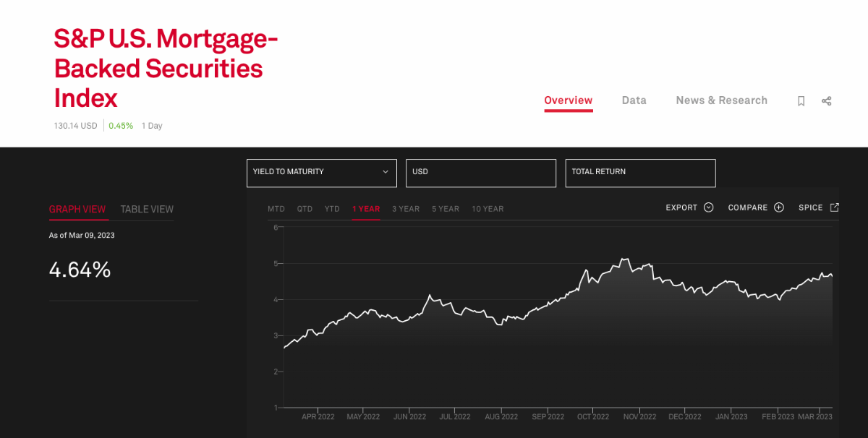
Task: Select the MTD time range
Action: [x=276, y=209]
